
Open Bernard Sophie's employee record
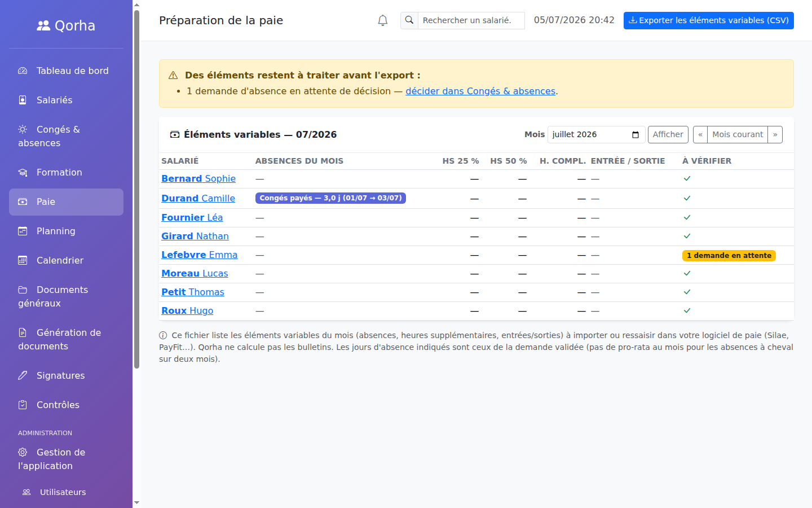pos(198,178)
